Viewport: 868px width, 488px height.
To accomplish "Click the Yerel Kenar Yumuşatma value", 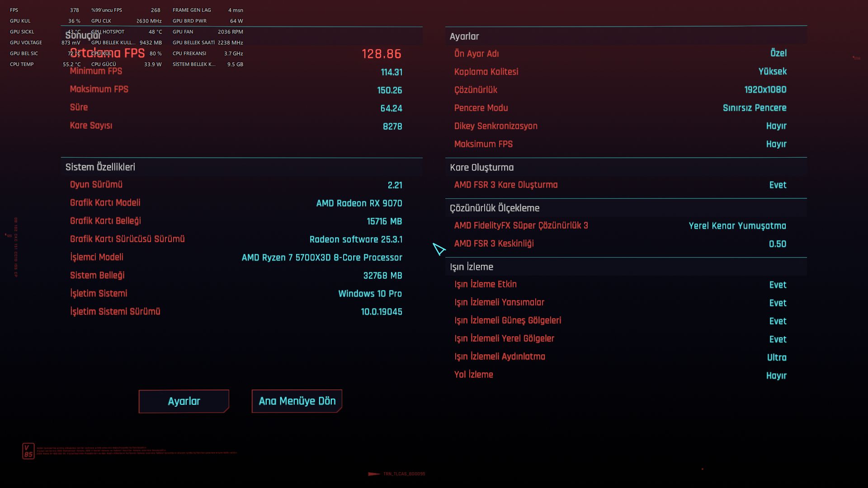I will click(x=737, y=225).
